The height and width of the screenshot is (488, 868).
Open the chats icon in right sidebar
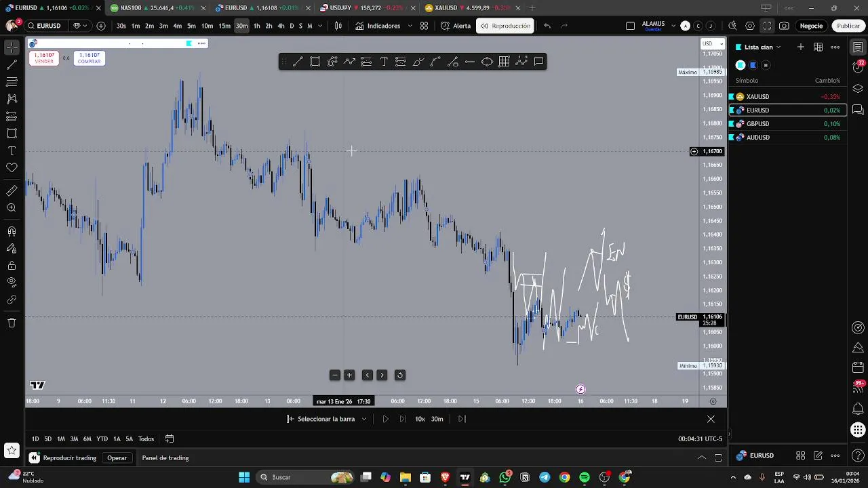coord(858,110)
